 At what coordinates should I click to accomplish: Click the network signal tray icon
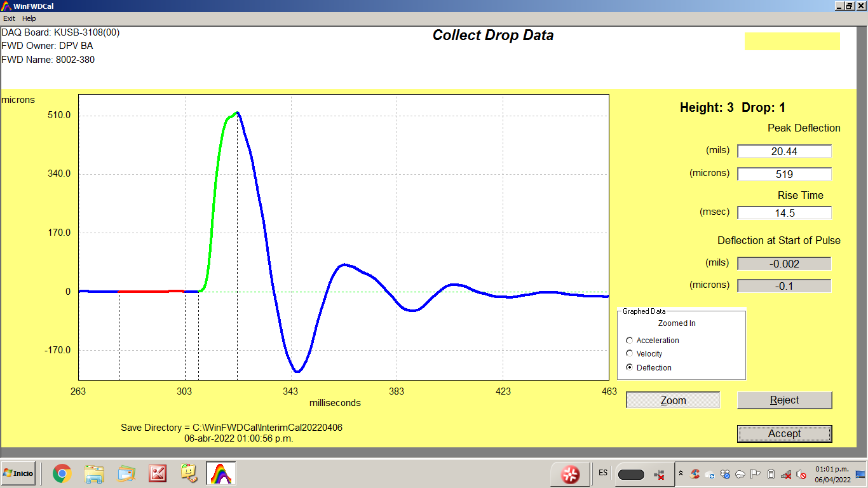(786, 474)
